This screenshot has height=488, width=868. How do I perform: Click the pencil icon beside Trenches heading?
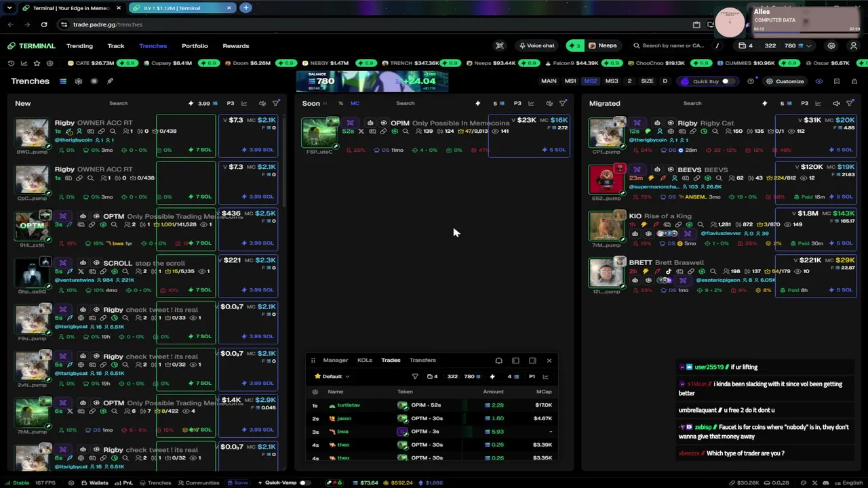click(110, 81)
